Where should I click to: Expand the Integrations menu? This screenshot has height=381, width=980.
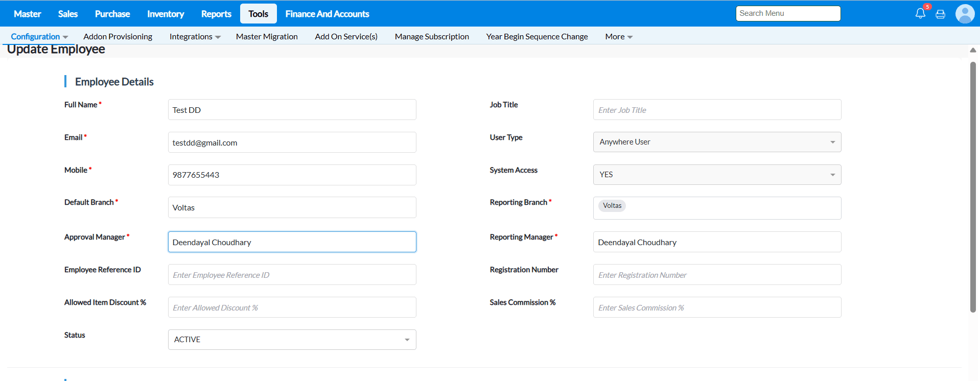click(195, 37)
